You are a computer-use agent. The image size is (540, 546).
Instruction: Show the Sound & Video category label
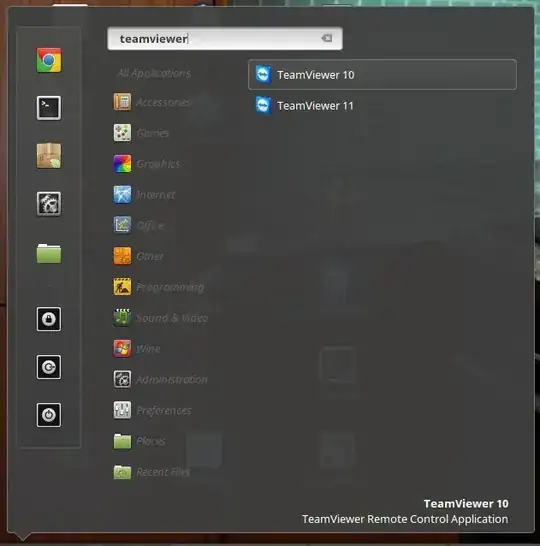(x=172, y=318)
